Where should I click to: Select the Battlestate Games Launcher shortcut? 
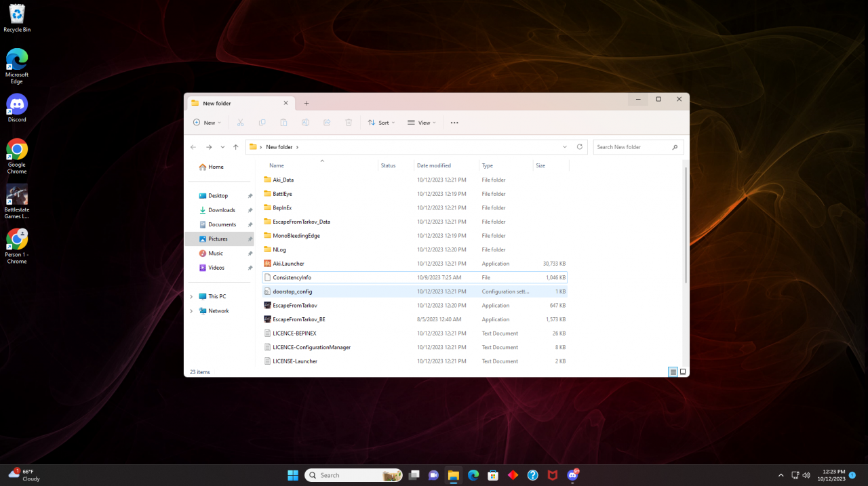tap(17, 201)
